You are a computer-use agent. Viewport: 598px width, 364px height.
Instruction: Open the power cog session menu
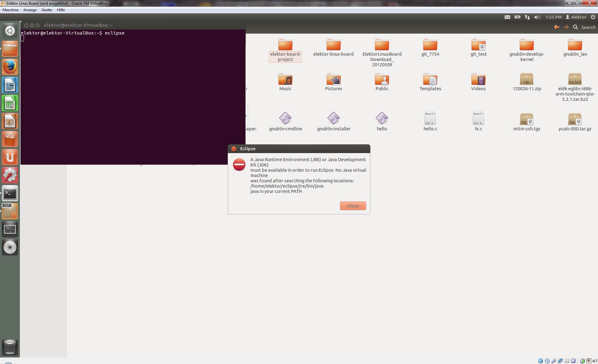(x=593, y=17)
